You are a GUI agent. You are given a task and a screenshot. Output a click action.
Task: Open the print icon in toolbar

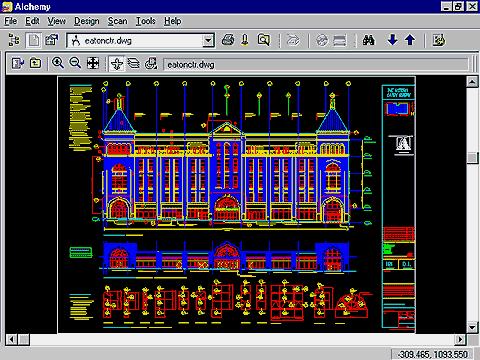coord(228,40)
